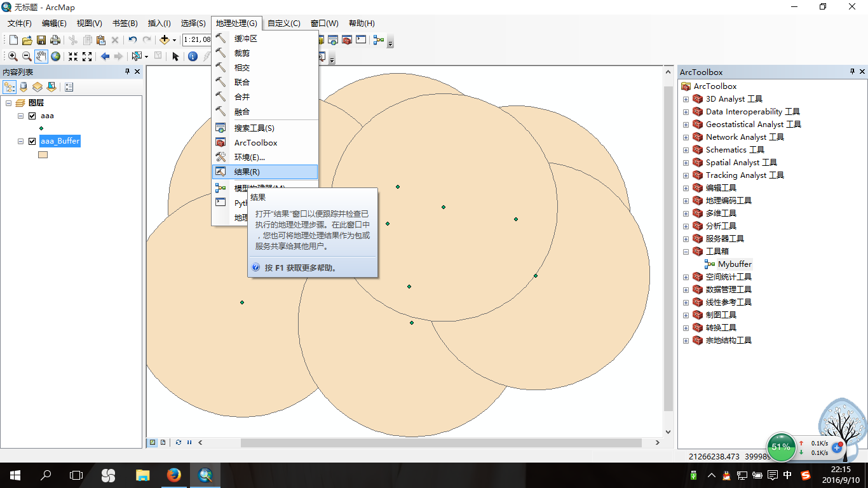Go back to the previous extent

[x=105, y=57]
